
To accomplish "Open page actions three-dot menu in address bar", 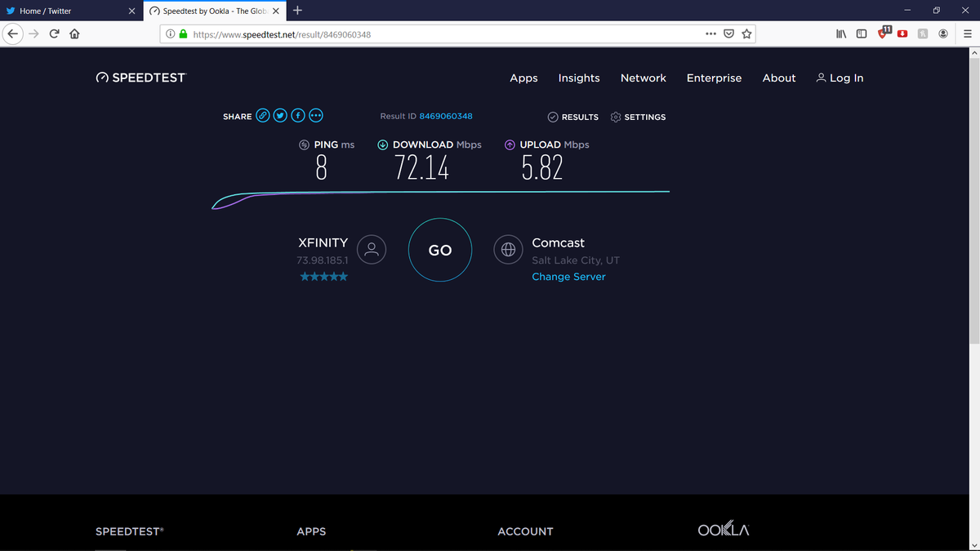I will [710, 33].
